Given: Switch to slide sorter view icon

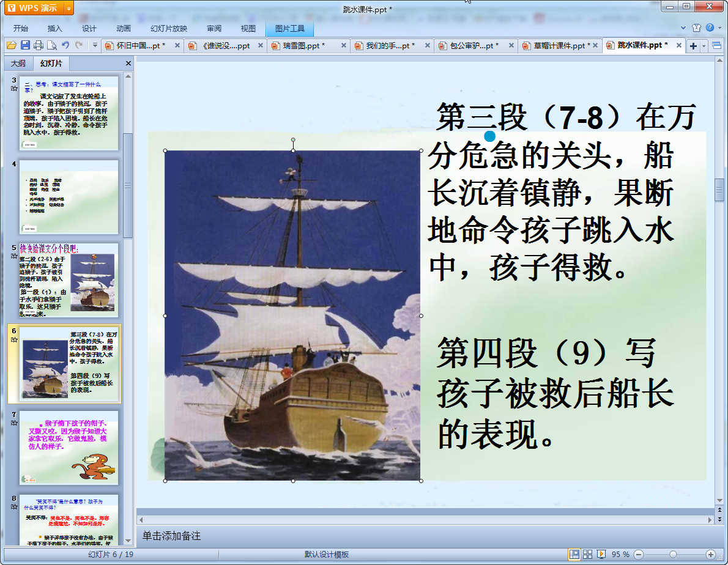Looking at the screenshot, I should click(x=587, y=555).
